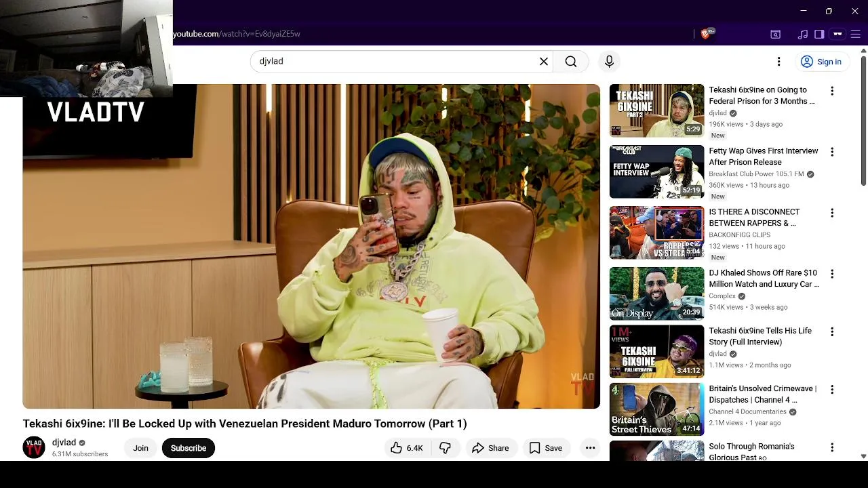The image size is (868, 488).
Task: Open options menu for Life Story video
Action: (x=832, y=331)
